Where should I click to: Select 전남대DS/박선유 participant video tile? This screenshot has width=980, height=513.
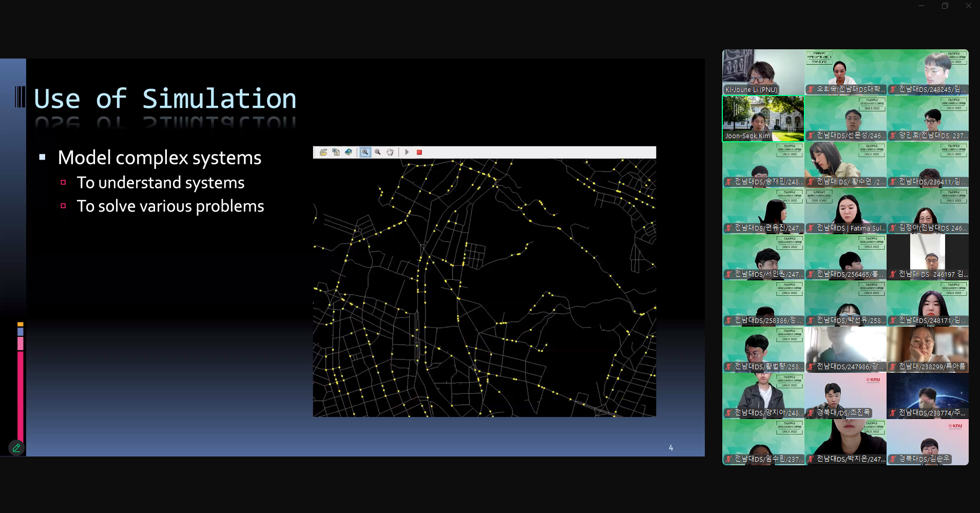coord(846,303)
